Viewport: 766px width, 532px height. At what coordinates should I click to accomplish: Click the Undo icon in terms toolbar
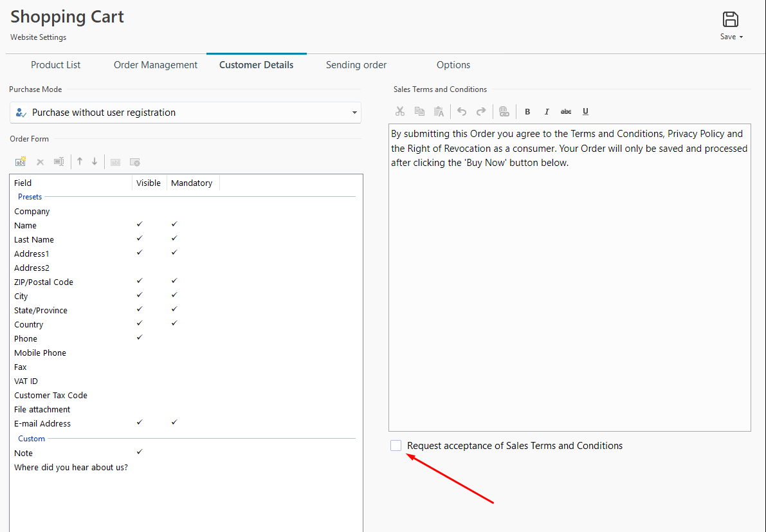[x=462, y=111]
